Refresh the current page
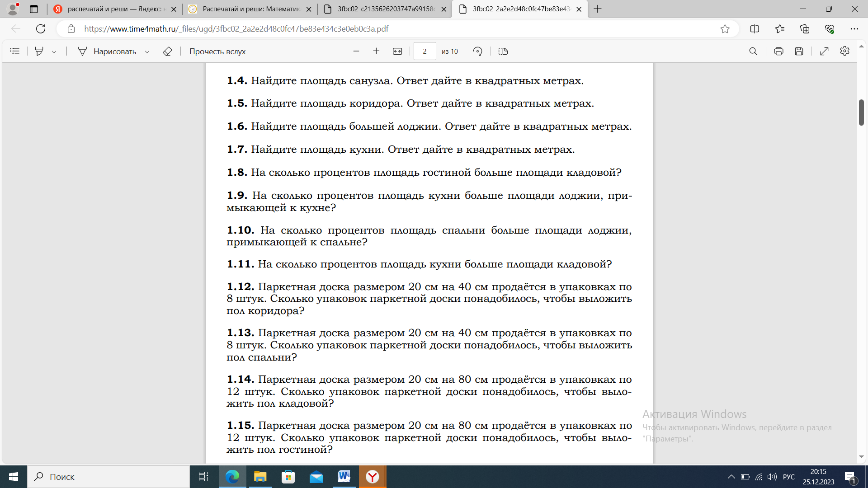The height and width of the screenshot is (488, 868). 41,29
